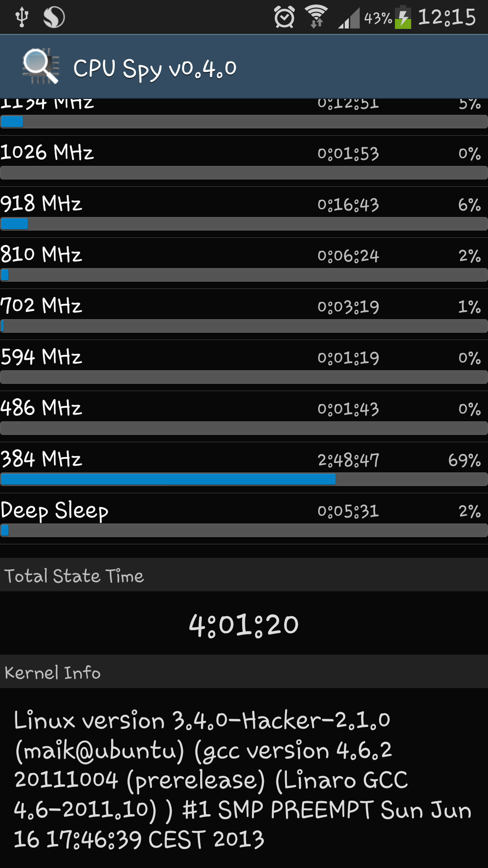Tap the CPU Spy v0.4.0 title
Screen dimensions: 488x868
click(x=155, y=69)
